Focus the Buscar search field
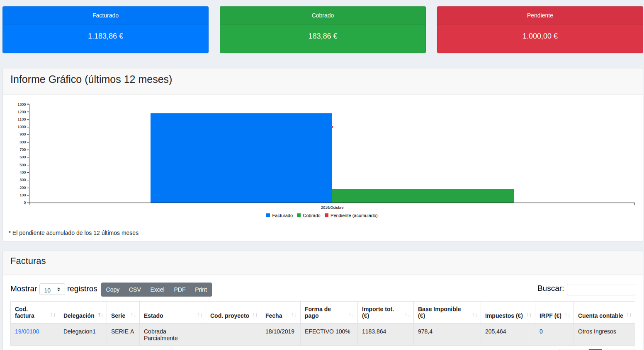Viewport: 644px width, 350px height. pyautogui.click(x=601, y=289)
